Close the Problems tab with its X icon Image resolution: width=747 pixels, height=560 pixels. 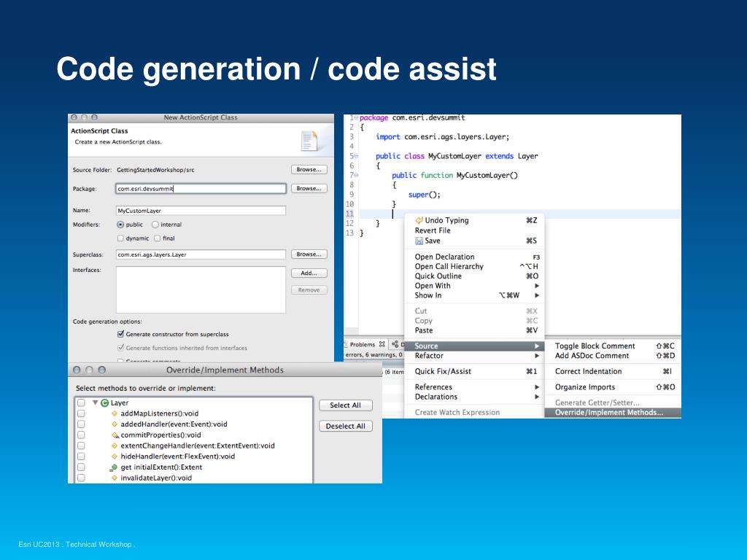coord(382,344)
